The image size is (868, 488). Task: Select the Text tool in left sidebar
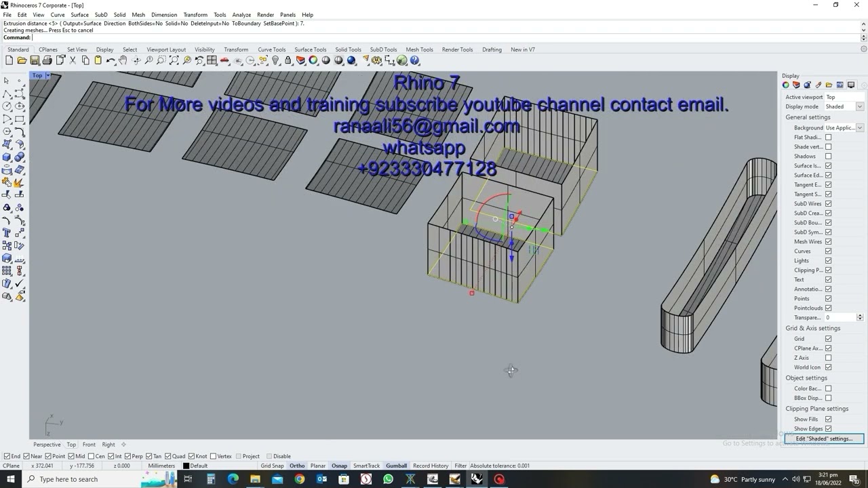pyautogui.click(x=7, y=232)
